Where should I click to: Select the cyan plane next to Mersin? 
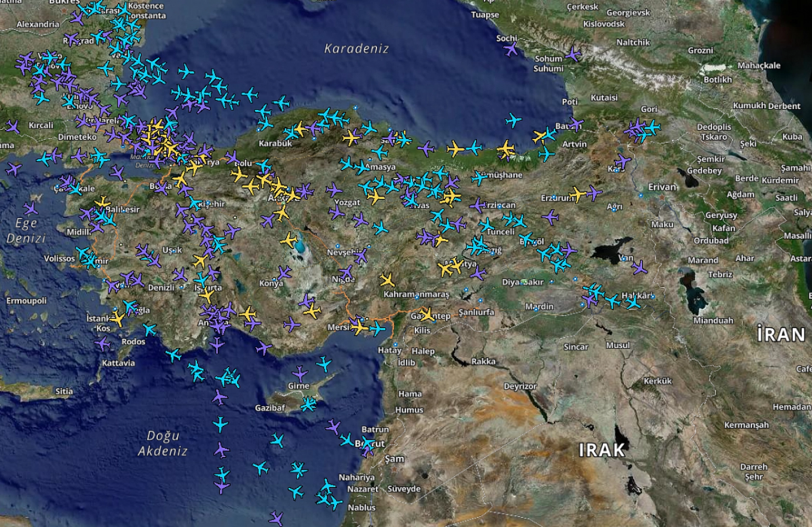tap(378, 329)
